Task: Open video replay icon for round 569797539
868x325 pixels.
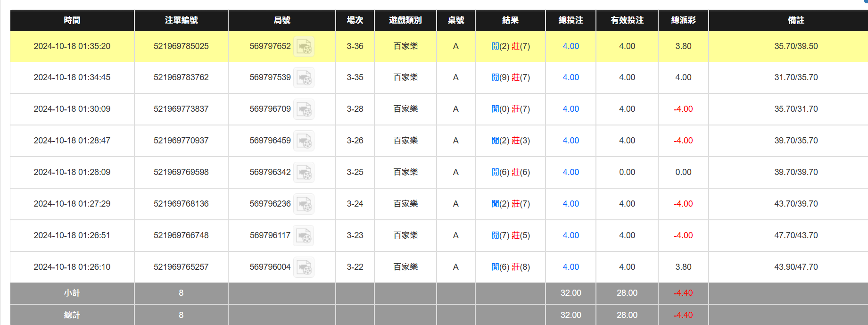Action: pyautogui.click(x=304, y=78)
